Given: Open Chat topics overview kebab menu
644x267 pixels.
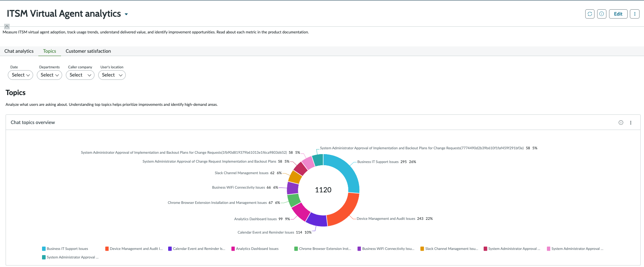Looking at the screenshot, I should pyautogui.click(x=631, y=123).
